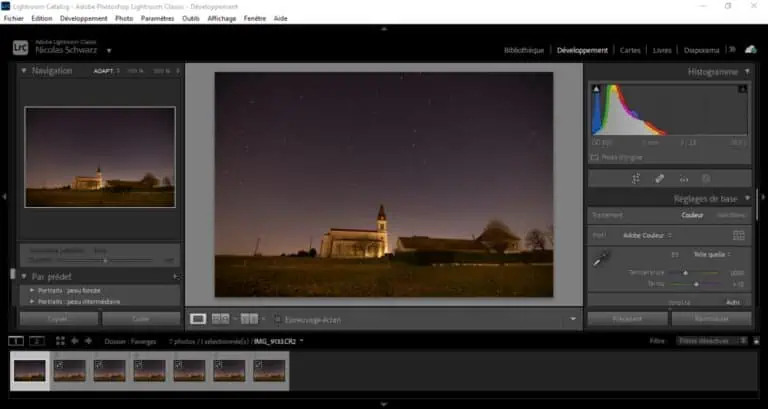
Task: Click the Réinitialiser button
Action: [712, 319]
